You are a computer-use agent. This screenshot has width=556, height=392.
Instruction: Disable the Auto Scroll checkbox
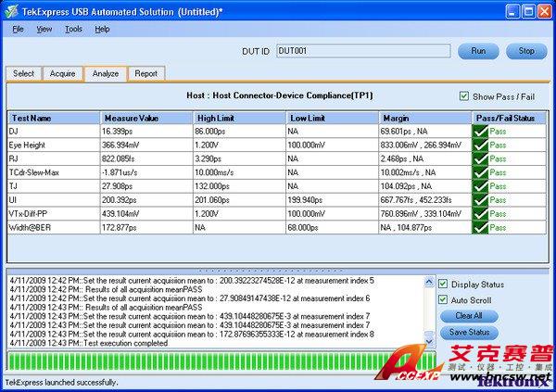point(442,299)
